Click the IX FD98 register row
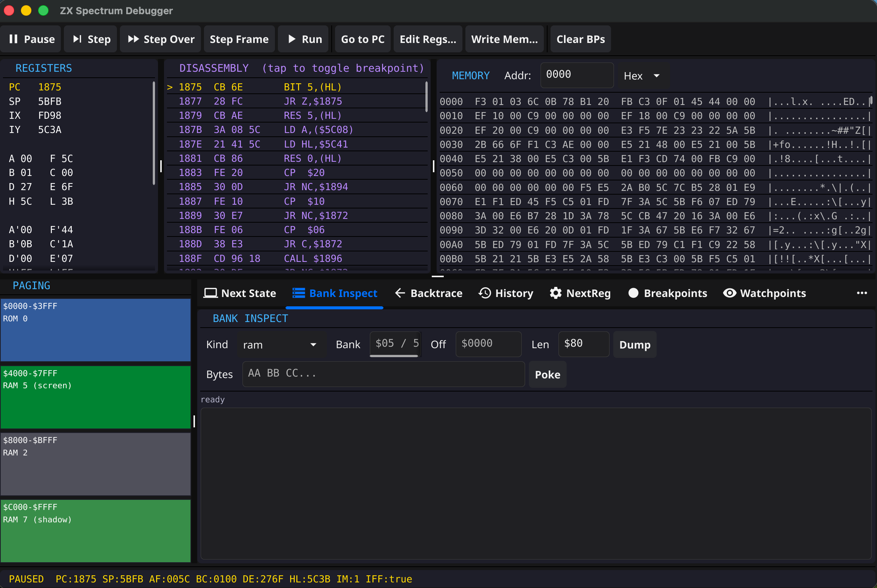 78,115
